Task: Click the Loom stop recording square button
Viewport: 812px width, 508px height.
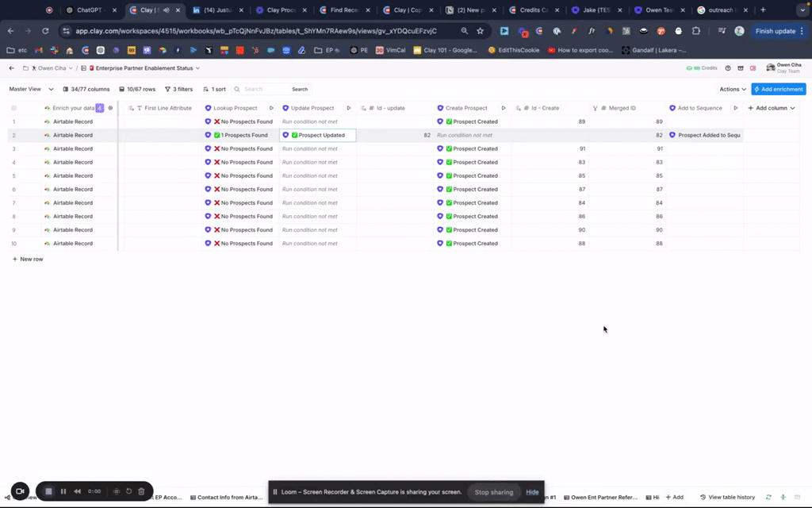Action: point(48,491)
